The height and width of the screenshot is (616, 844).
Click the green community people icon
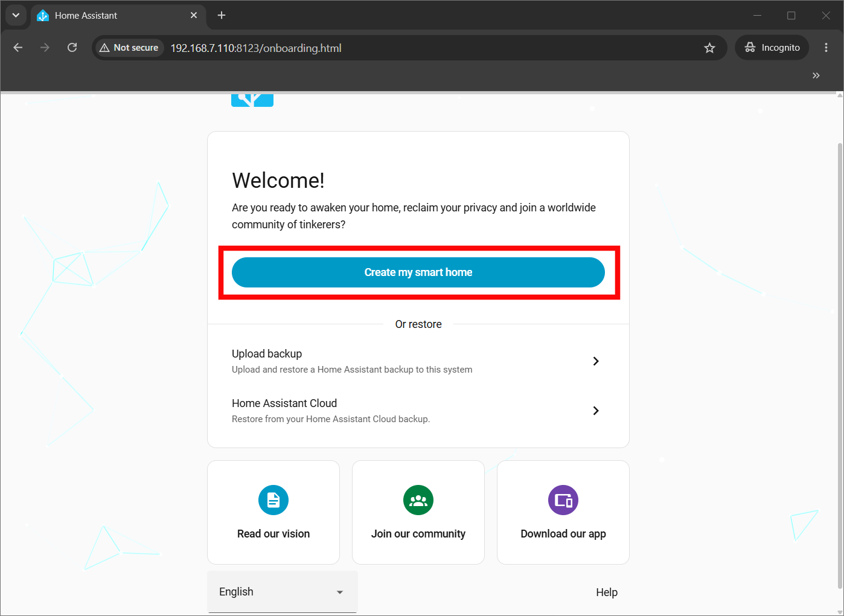pos(418,500)
